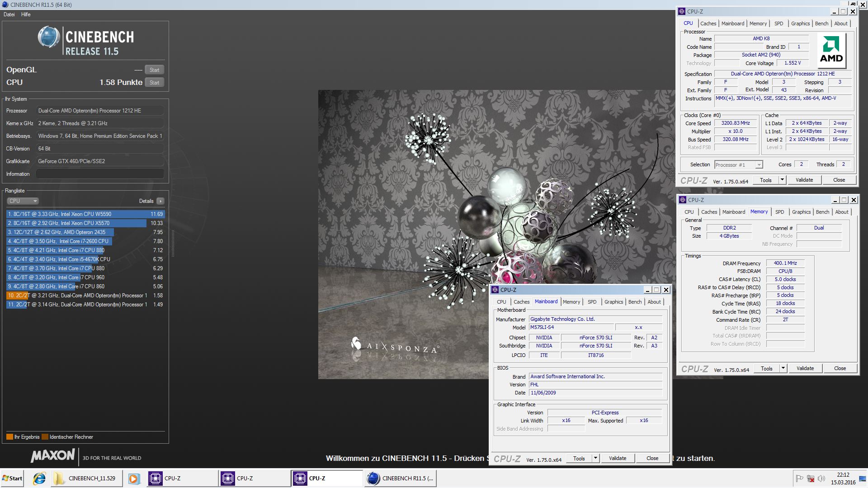
Task: Minimize the Mainboard CPU-Z window
Action: click(x=647, y=290)
